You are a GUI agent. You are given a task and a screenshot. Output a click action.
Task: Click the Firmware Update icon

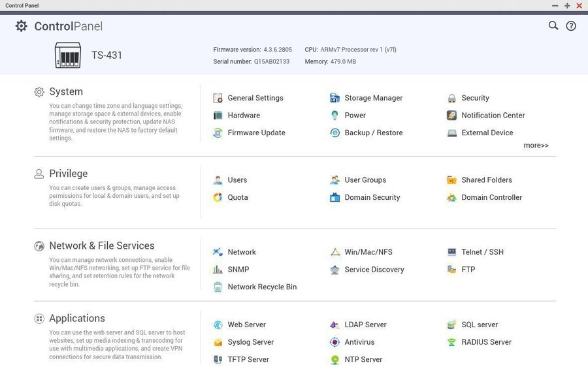[218, 133]
